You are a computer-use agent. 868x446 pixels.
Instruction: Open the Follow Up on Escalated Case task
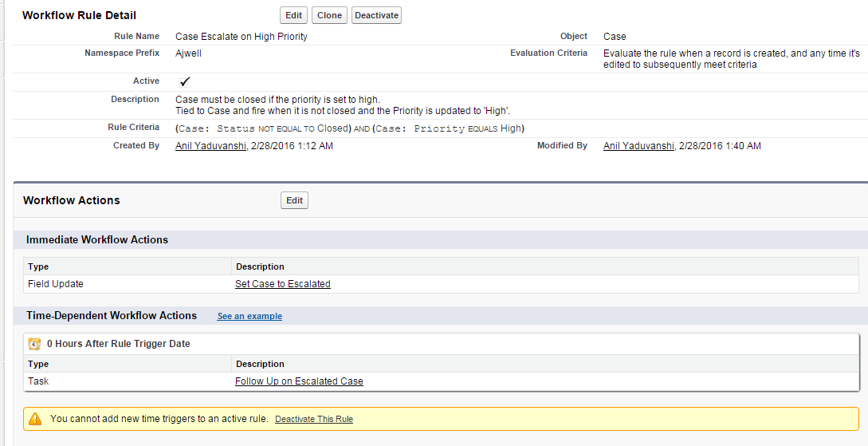[x=299, y=381]
